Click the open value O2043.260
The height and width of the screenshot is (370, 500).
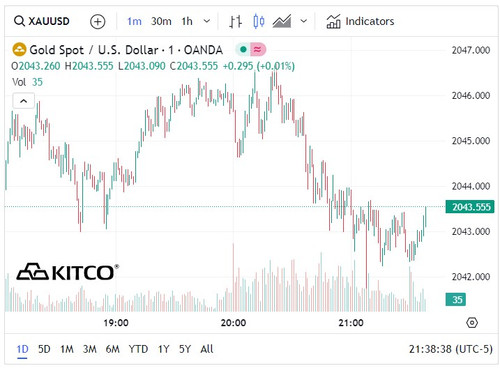pos(36,66)
